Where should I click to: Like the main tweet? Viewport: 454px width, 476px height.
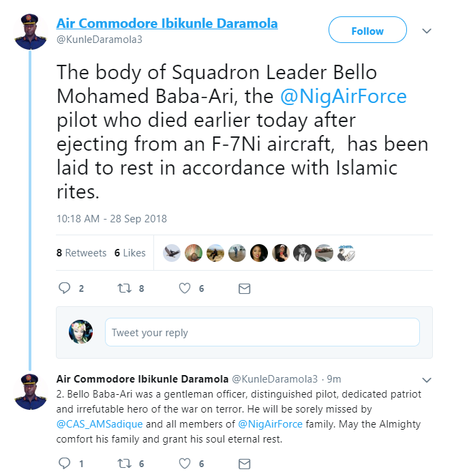183,288
